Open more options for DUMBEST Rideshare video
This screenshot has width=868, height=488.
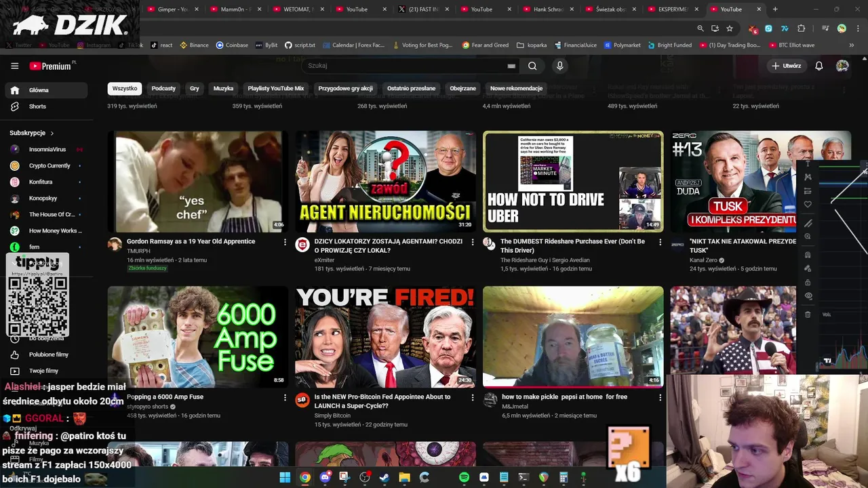click(660, 242)
